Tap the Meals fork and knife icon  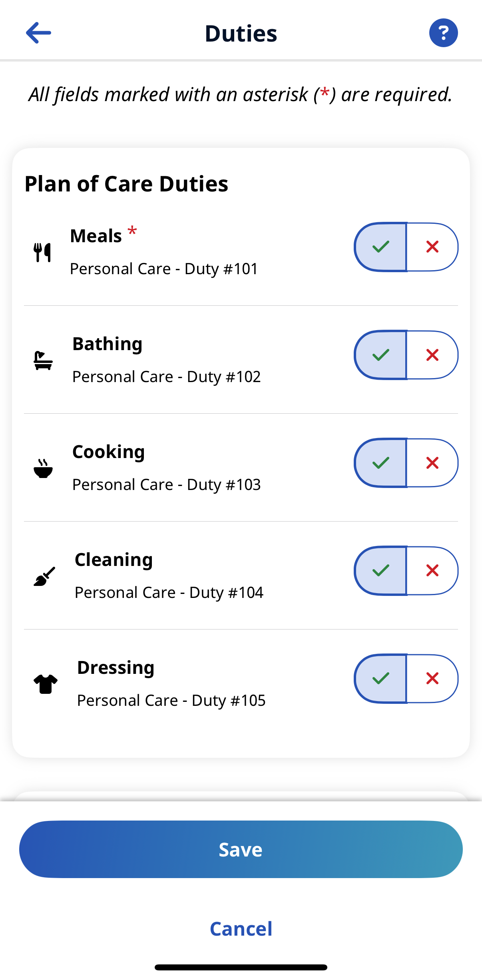42,253
